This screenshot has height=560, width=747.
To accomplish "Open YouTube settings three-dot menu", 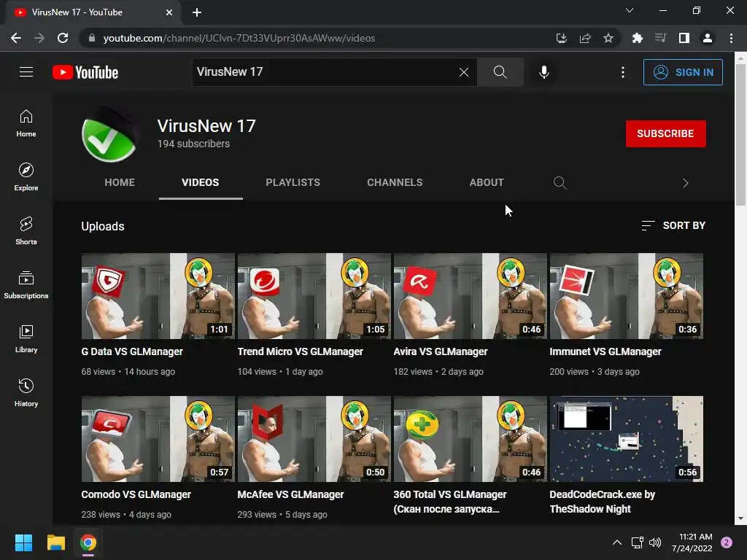I will pos(623,72).
